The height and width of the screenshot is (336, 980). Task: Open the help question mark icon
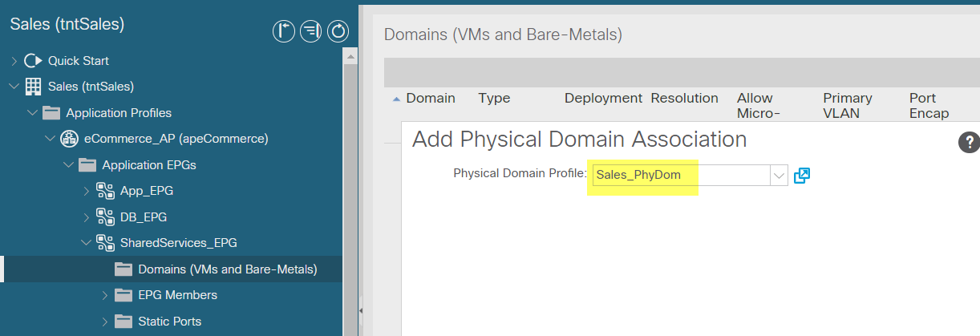[x=969, y=143]
